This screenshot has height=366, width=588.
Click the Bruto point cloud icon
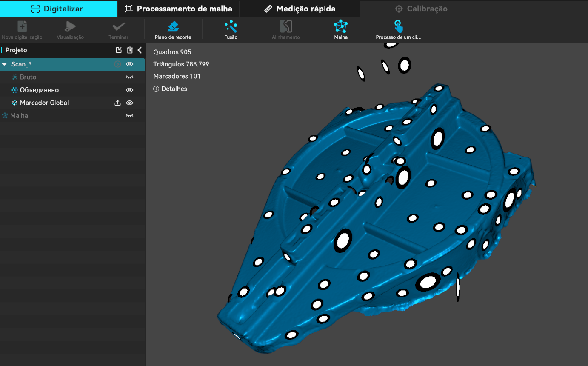point(14,77)
